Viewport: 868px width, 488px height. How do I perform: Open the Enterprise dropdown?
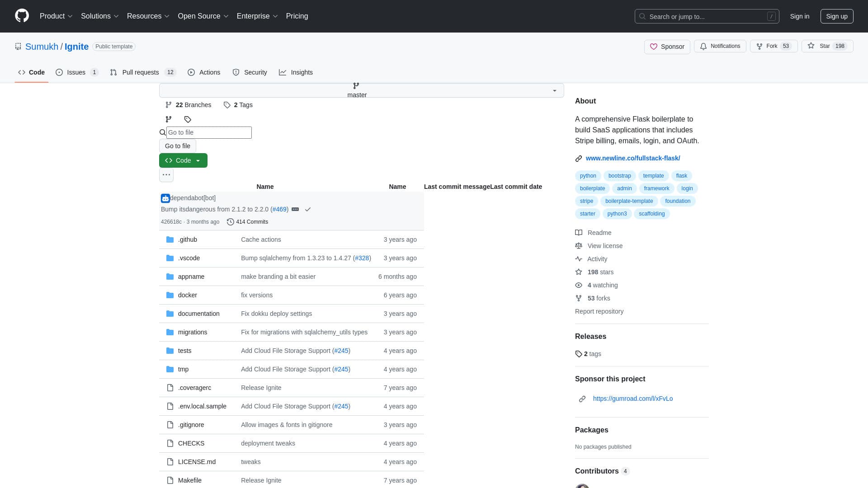click(257, 16)
